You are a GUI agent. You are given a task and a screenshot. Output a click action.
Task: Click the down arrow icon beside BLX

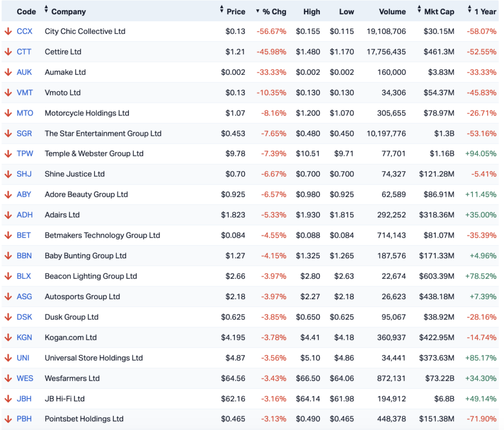point(8,276)
